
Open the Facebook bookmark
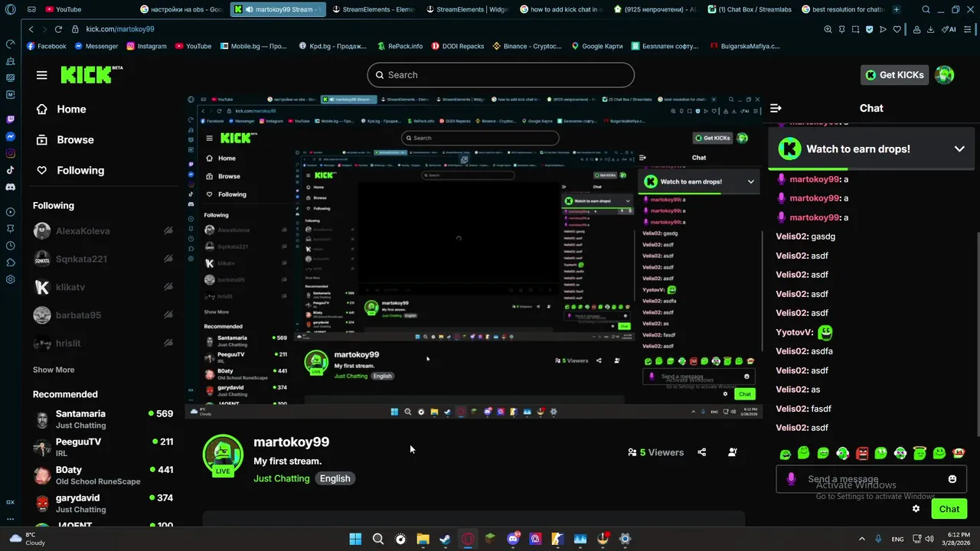point(47,46)
